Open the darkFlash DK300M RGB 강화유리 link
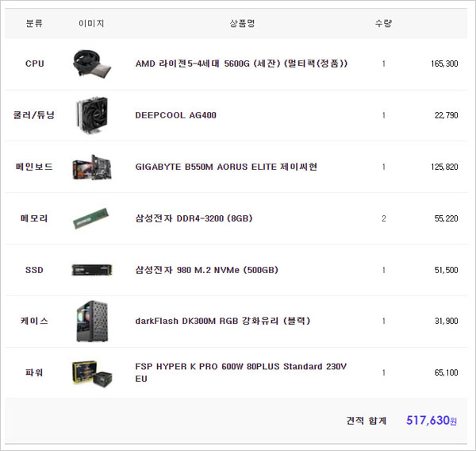Image resolution: width=476 pixels, height=451 pixels. pos(223,321)
